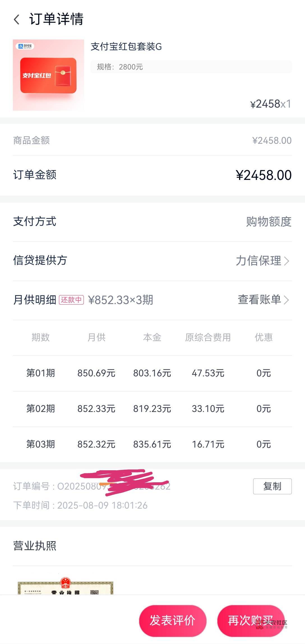Image resolution: width=305 pixels, height=644 pixels.
Task: Copy the order number with 复制
Action: pos(272,486)
